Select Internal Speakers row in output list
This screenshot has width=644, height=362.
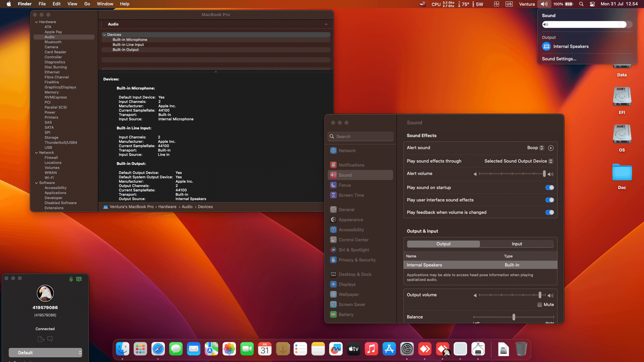pyautogui.click(x=480, y=265)
